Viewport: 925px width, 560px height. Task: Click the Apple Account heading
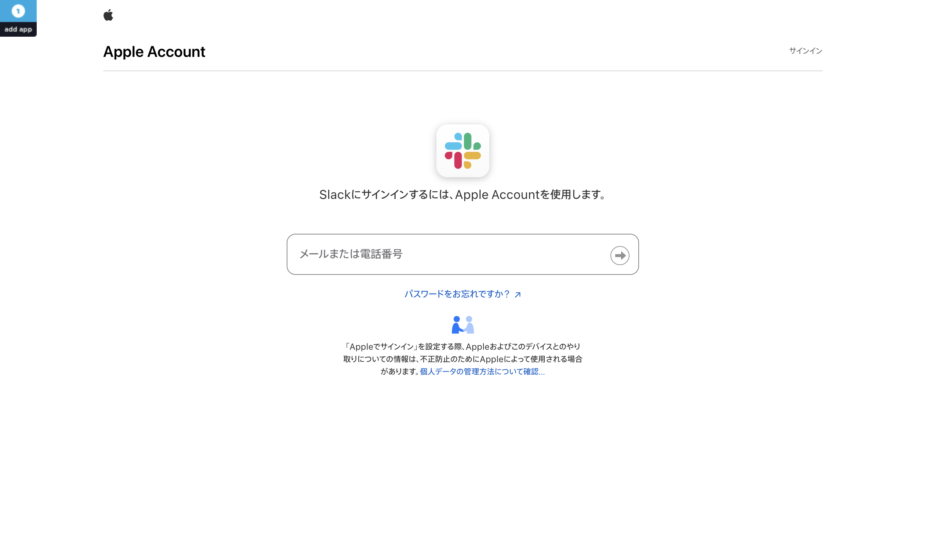pyautogui.click(x=154, y=52)
